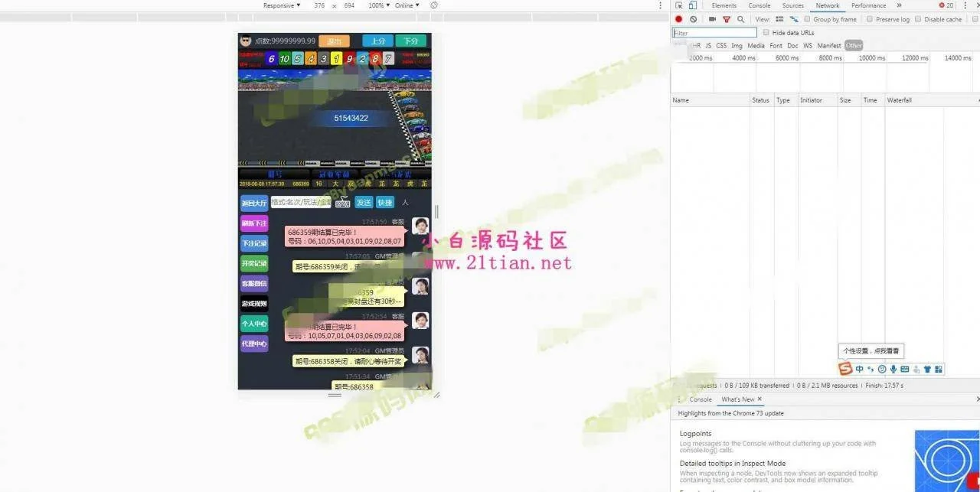Click the red record network log icon
This screenshot has width=980, height=492.
pyautogui.click(x=678, y=19)
